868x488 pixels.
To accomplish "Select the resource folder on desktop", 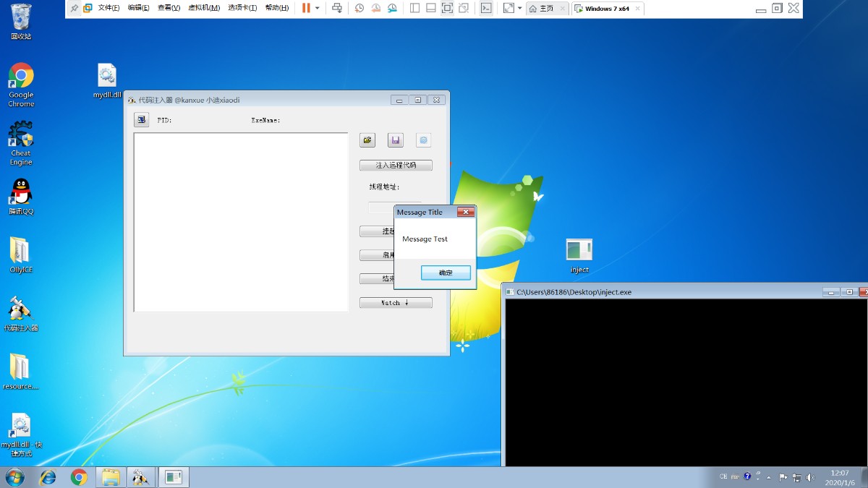I will point(21,372).
